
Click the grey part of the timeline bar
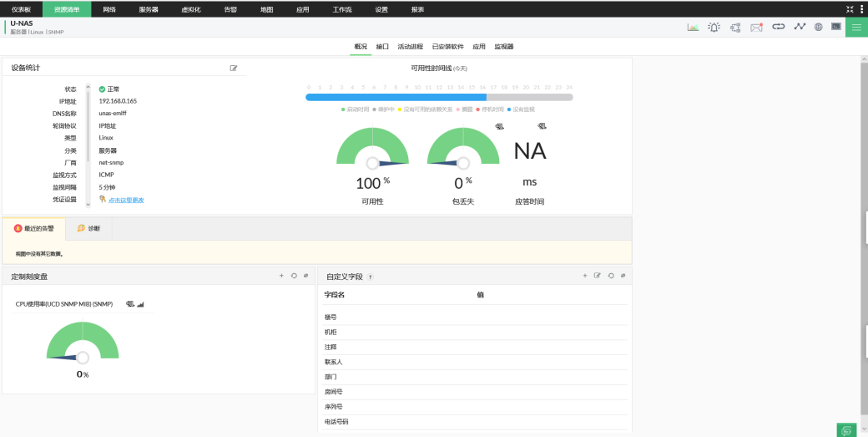tap(530, 97)
